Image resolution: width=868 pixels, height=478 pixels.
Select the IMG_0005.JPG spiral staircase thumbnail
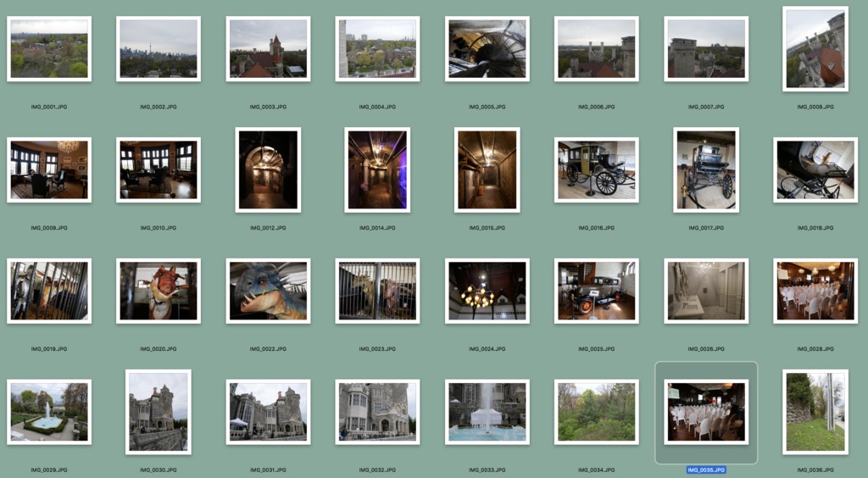(x=487, y=48)
